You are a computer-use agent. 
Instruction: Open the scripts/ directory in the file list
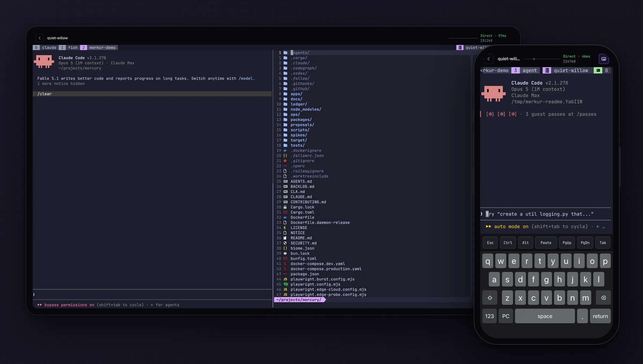pyautogui.click(x=300, y=130)
